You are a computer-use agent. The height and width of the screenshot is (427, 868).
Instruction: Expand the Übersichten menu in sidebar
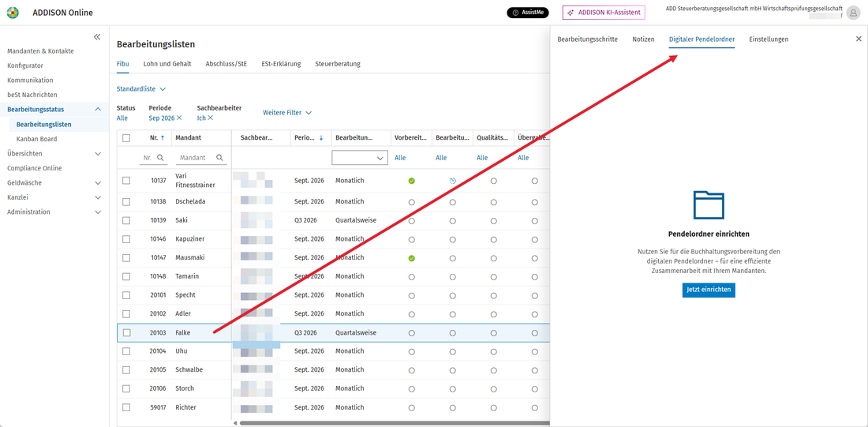click(98, 153)
